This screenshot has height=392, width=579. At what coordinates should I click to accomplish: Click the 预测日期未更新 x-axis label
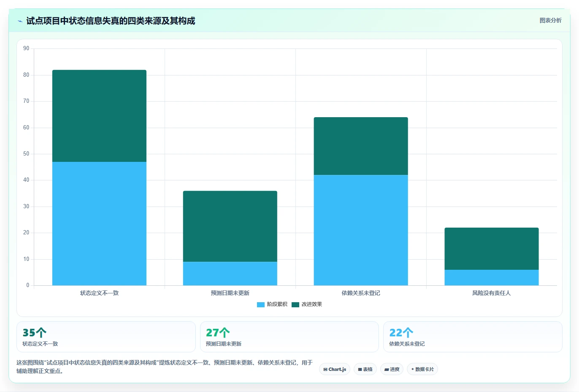point(230,293)
